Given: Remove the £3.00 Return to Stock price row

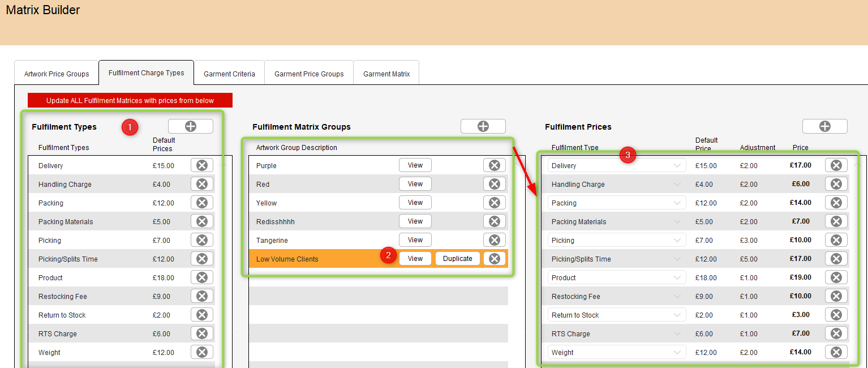Looking at the screenshot, I should point(836,315).
